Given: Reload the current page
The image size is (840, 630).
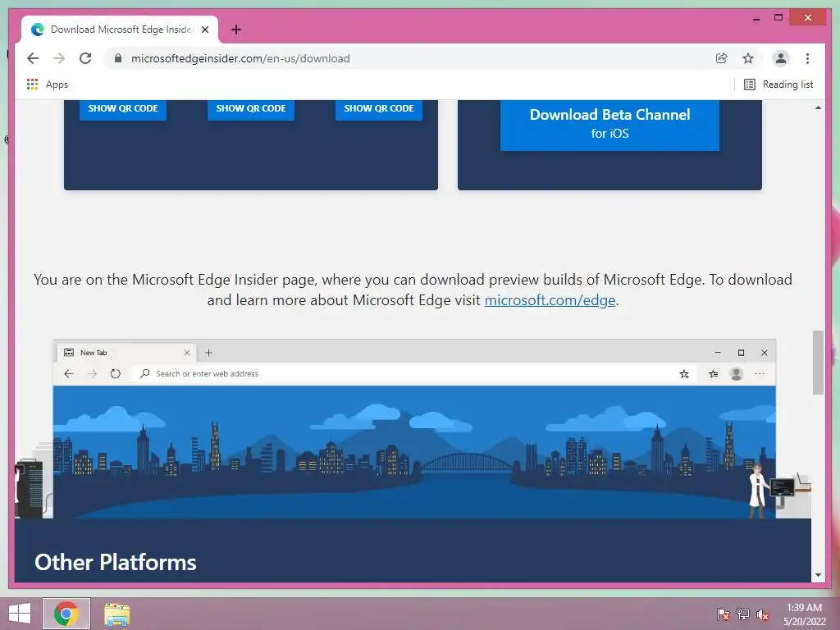Looking at the screenshot, I should coord(85,58).
